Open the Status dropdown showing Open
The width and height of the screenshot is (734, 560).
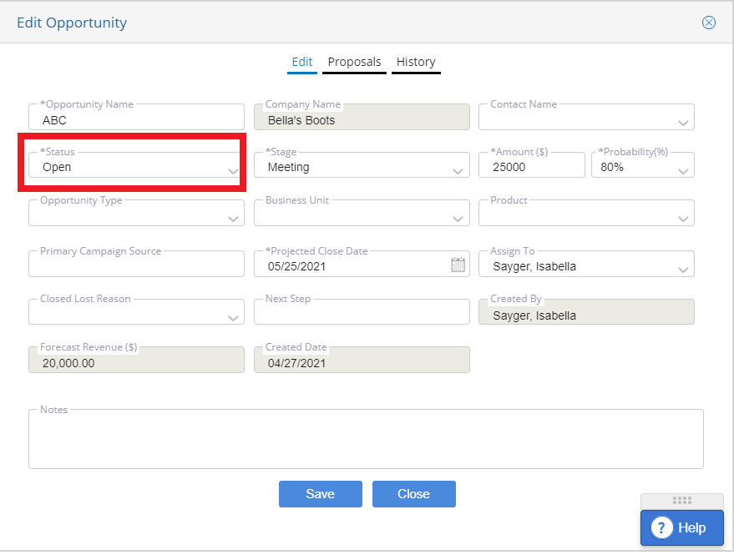point(136,164)
